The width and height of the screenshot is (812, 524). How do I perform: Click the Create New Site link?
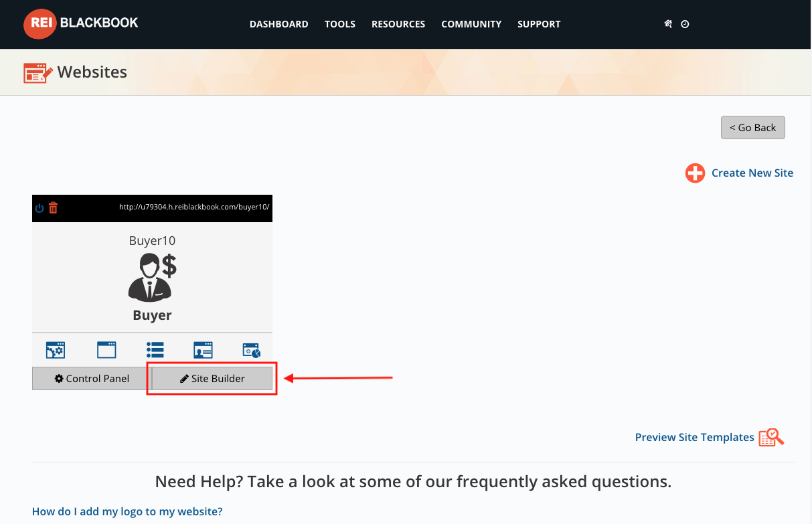(x=752, y=173)
